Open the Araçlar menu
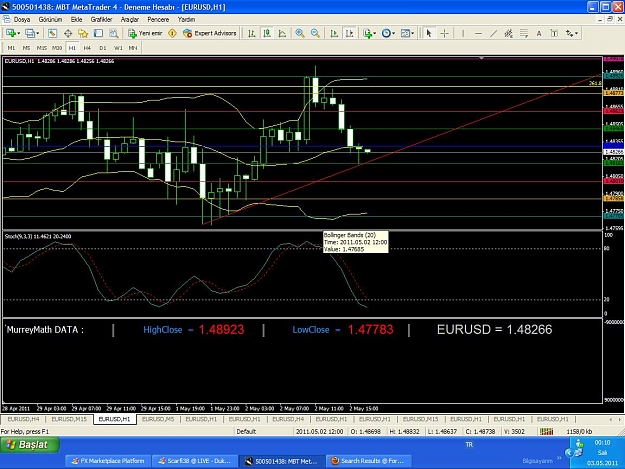Image resolution: width=625 pixels, height=469 pixels. 130,20
